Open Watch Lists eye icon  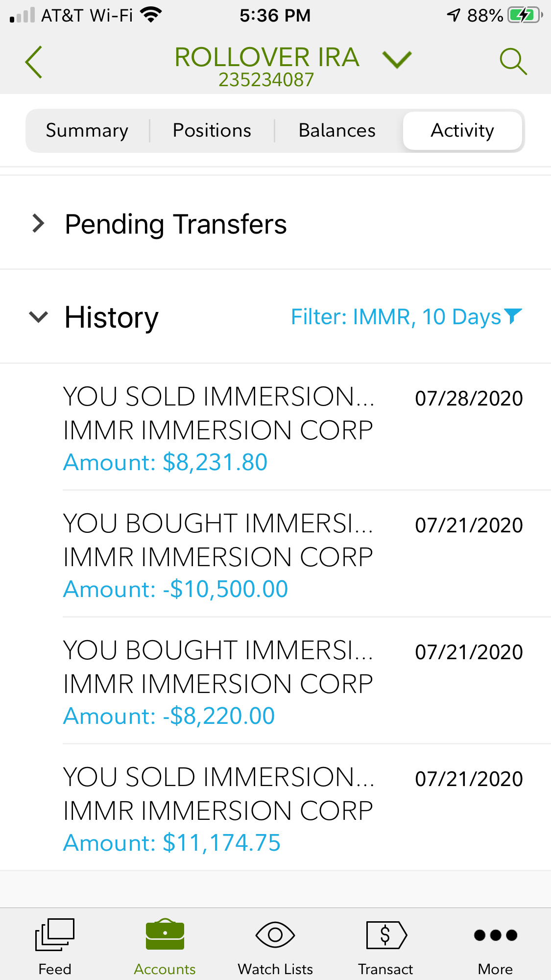coord(275,934)
